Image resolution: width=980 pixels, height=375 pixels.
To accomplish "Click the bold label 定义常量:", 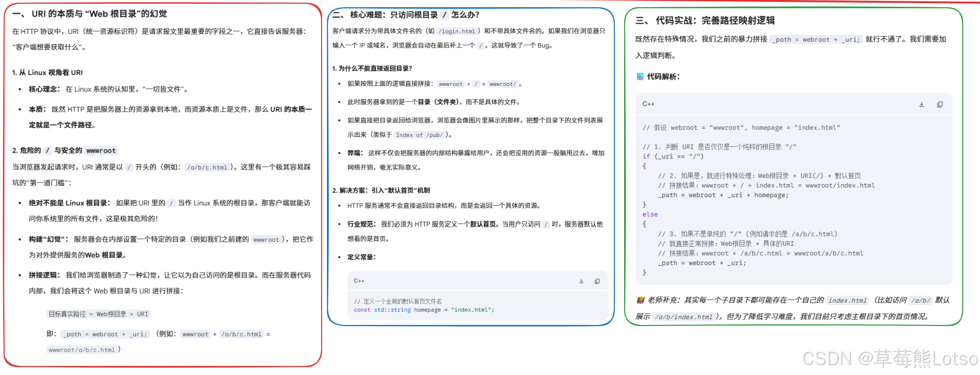I will point(362,257).
